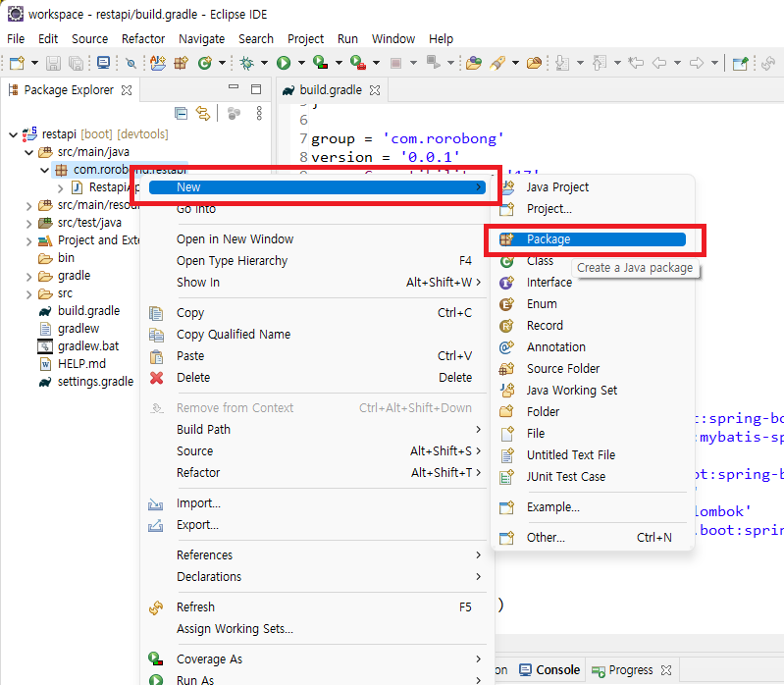Select JUnit Test Case in submenu

point(593,477)
